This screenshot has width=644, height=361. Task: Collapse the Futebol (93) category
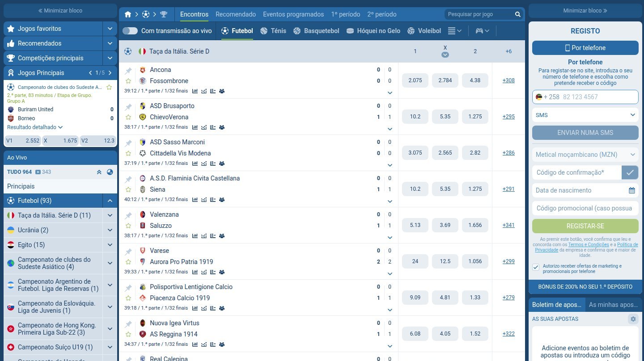tap(110, 201)
